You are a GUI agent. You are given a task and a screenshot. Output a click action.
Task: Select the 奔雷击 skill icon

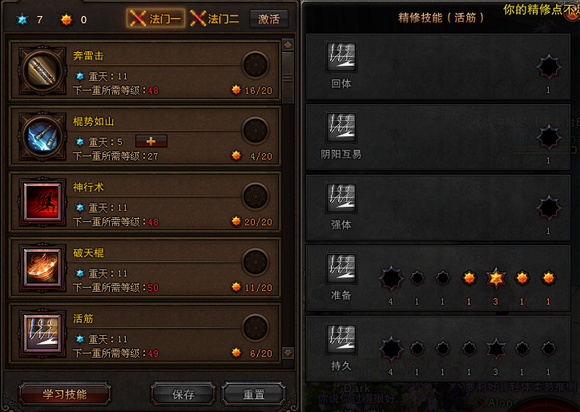[x=42, y=70]
